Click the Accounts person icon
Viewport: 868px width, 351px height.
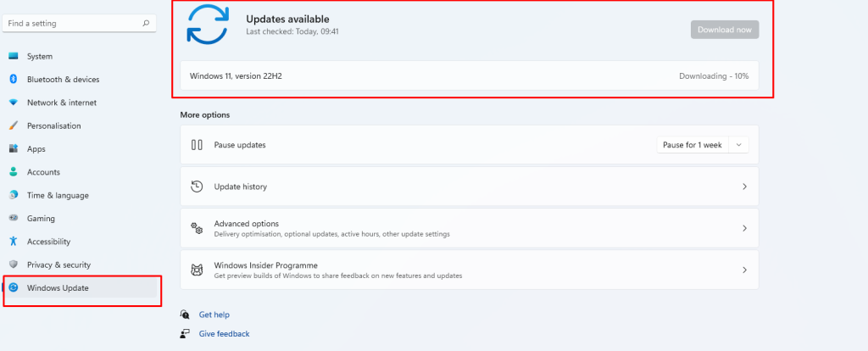(14, 172)
